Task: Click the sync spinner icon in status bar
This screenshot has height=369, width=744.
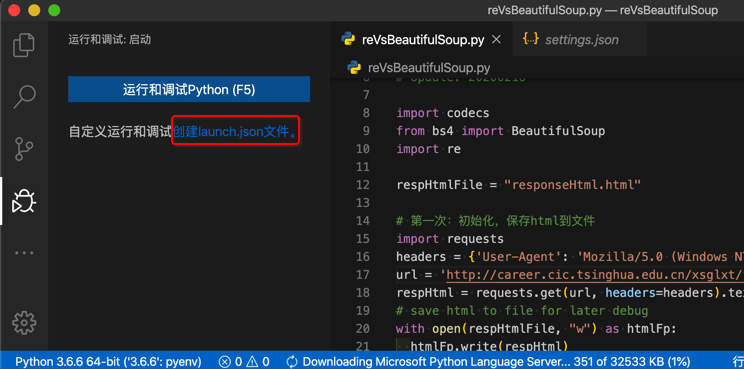Action: (x=292, y=361)
